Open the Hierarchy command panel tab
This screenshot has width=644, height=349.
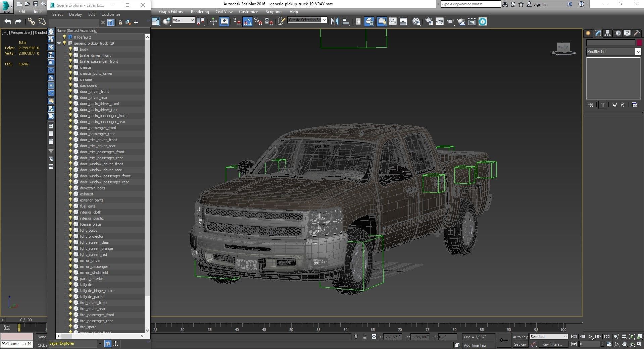click(x=608, y=33)
